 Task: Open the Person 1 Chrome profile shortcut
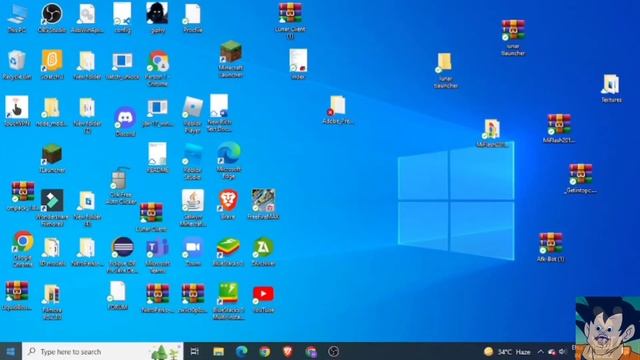(158, 68)
